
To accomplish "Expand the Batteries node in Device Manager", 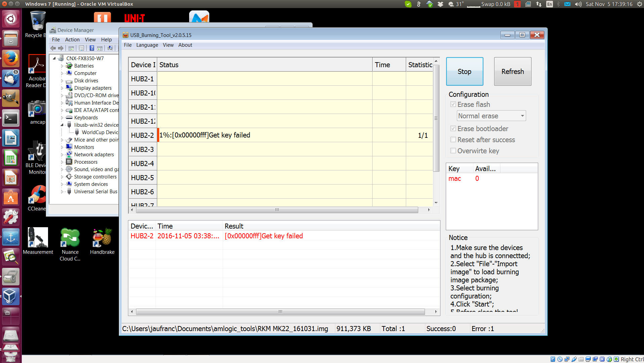I will [62, 66].
